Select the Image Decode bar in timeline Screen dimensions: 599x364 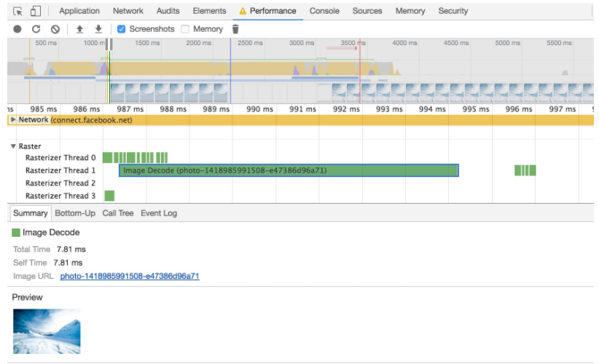click(x=289, y=170)
